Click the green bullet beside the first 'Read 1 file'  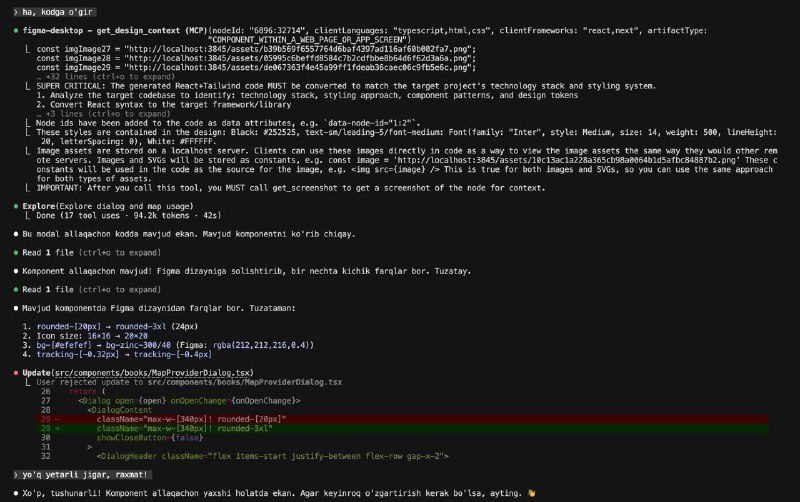click(16, 253)
